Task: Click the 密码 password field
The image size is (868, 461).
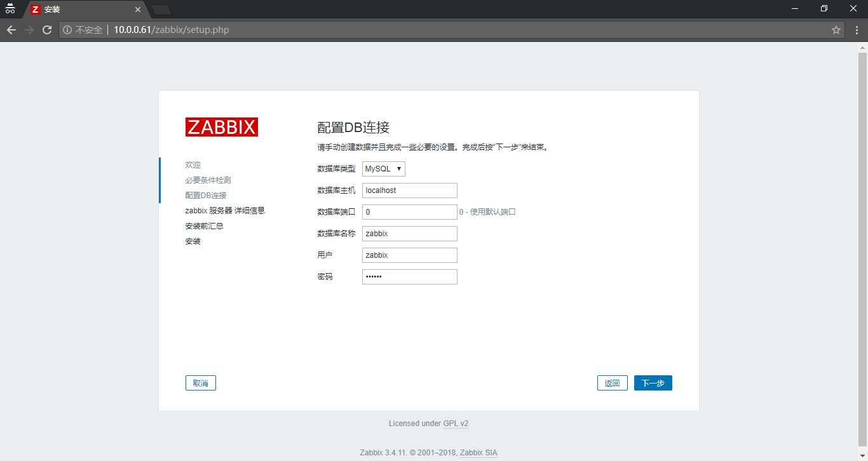Action: [410, 277]
